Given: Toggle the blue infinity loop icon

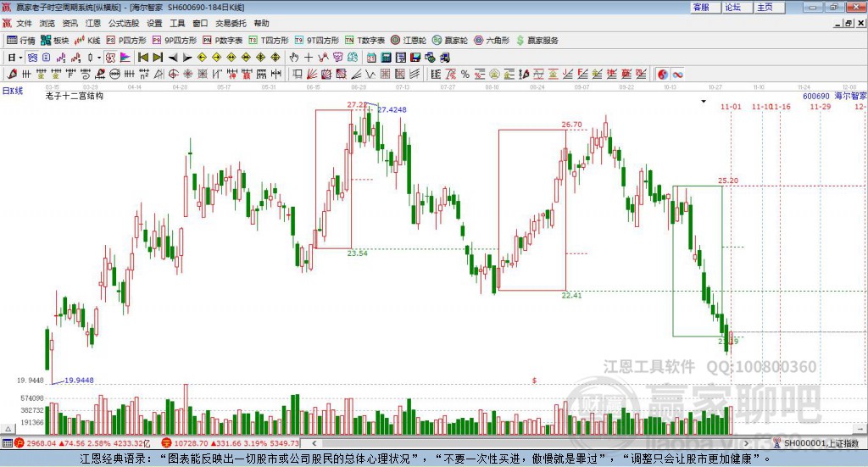Looking at the screenshot, I should pyautogui.click(x=678, y=74).
